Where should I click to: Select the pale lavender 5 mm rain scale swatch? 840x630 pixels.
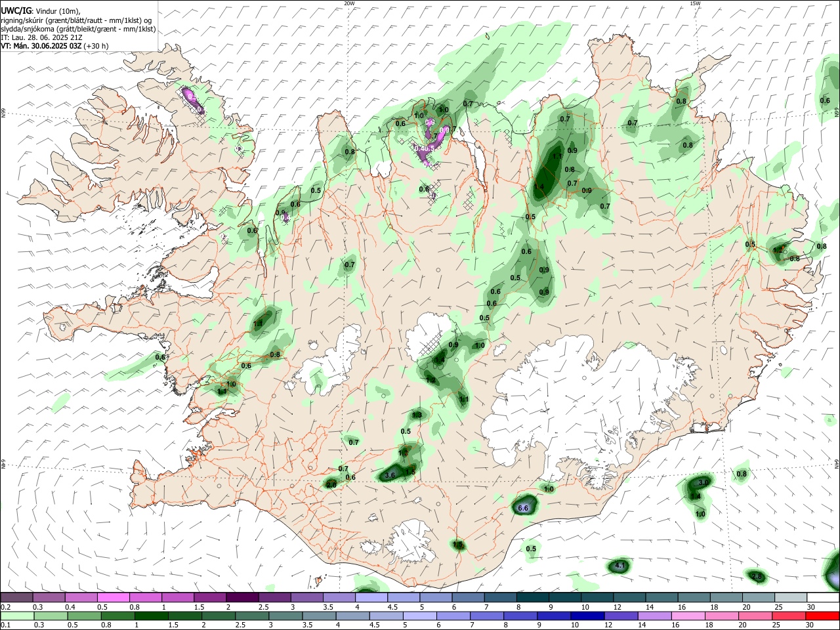(419, 616)
